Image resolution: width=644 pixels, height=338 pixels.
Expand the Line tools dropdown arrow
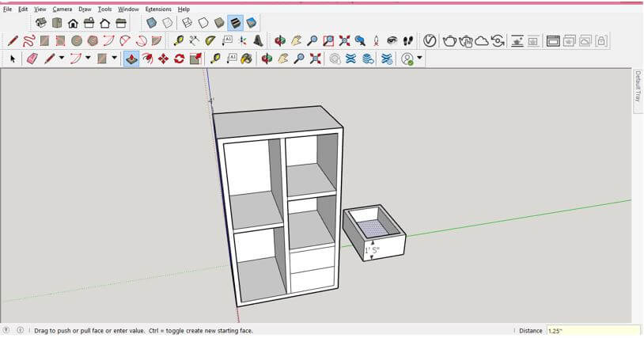click(x=61, y=58)
